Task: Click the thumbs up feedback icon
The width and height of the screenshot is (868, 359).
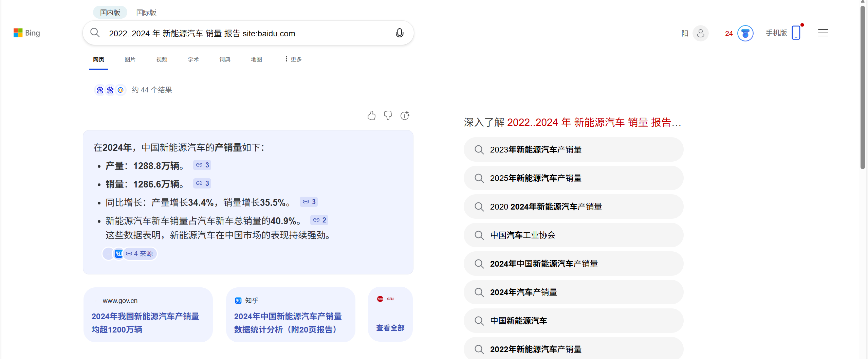Action: (371, 115)
